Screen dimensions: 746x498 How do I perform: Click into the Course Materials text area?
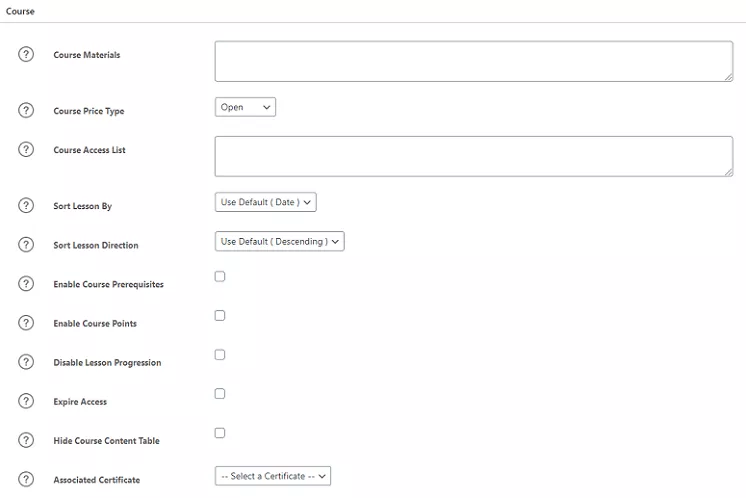(x=473, y=61)
